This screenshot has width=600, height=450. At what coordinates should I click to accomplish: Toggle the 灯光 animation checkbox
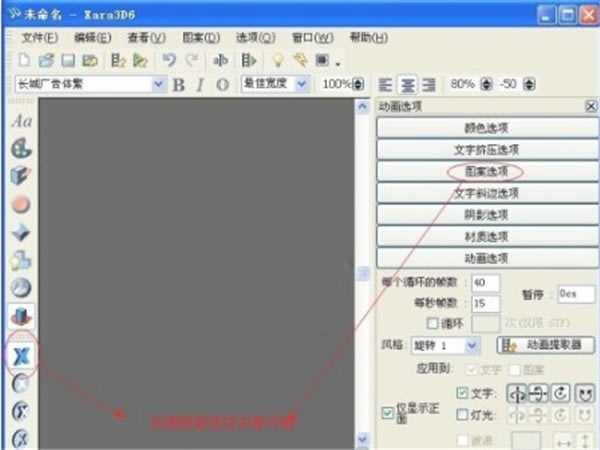tap(462, 414)
